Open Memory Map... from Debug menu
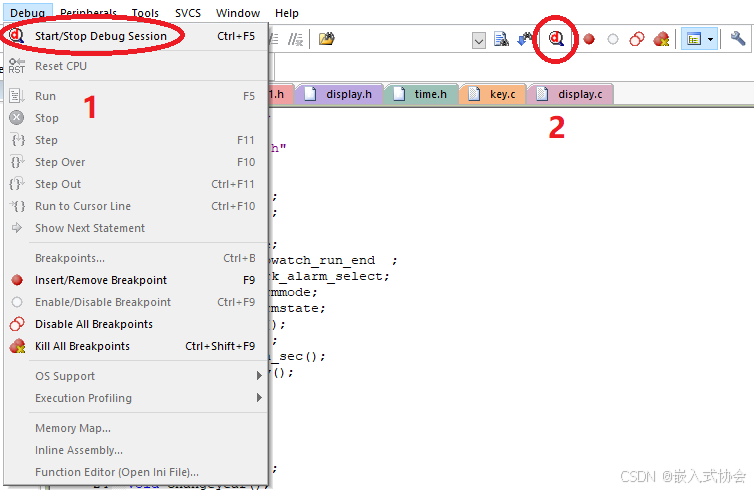 [136, 428]
